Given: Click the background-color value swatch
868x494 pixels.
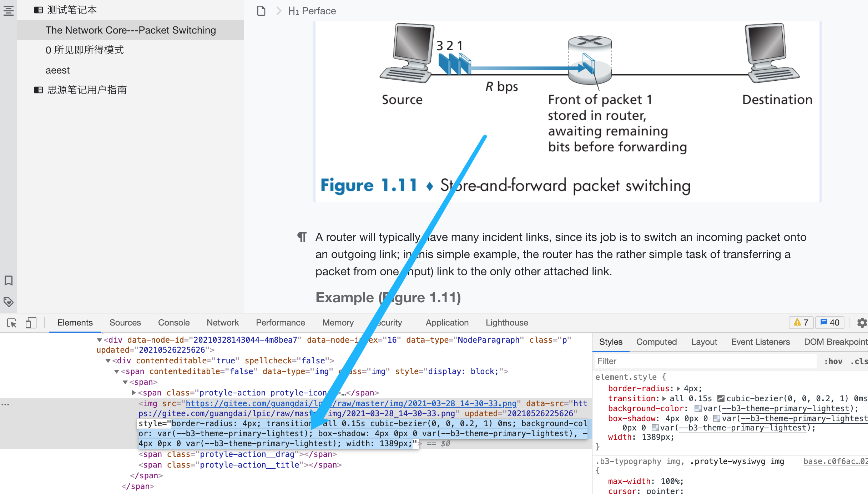Looking at the screenshot, I should tap(697, 408).
